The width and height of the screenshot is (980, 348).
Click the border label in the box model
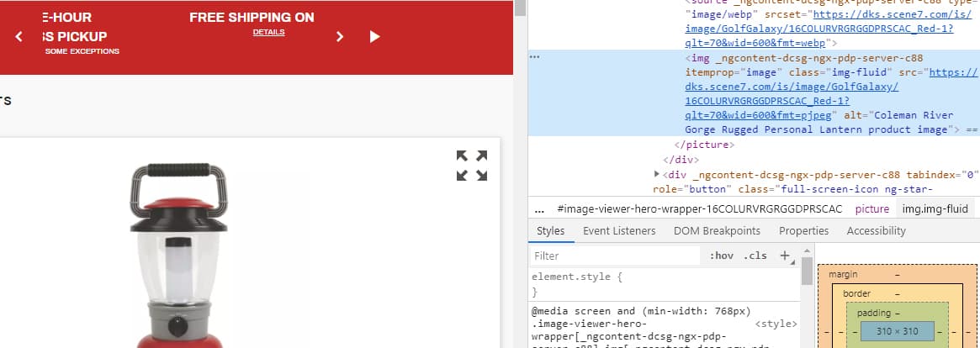tap(856, 293)
